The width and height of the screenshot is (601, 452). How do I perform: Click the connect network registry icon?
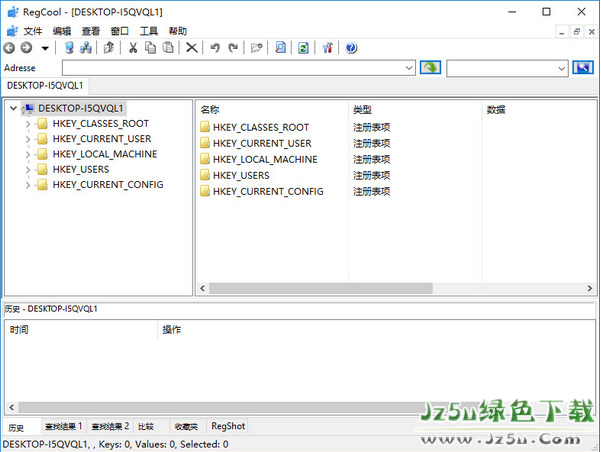(x=86, y=48)
